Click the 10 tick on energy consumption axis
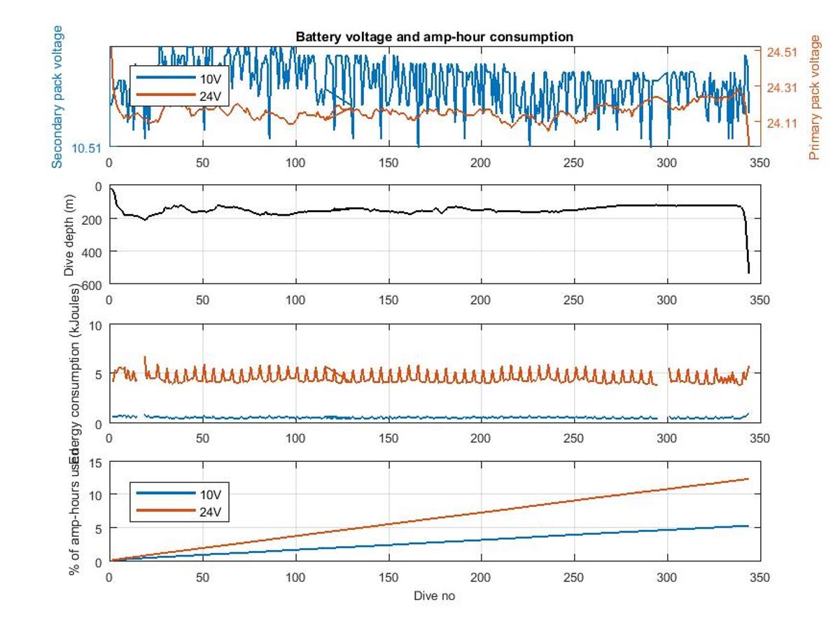 [x=97, y=325]
